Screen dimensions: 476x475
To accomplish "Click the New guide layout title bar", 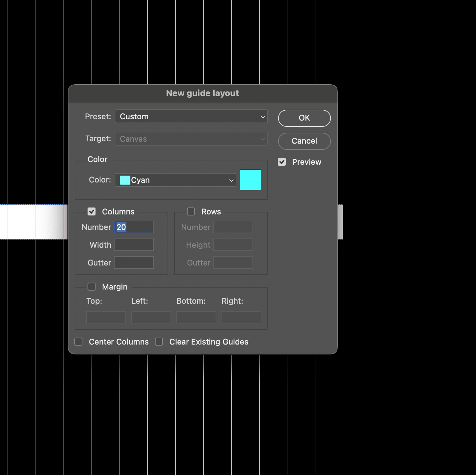I will coord(202,93).
